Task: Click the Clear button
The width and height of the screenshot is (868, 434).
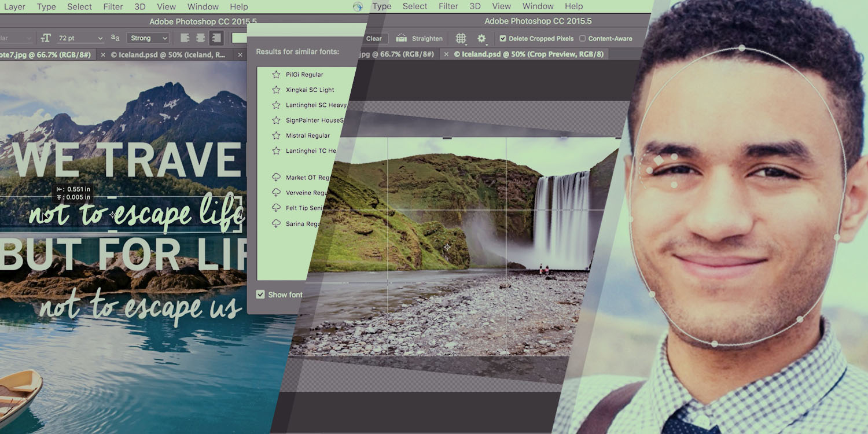Action: 374,38
